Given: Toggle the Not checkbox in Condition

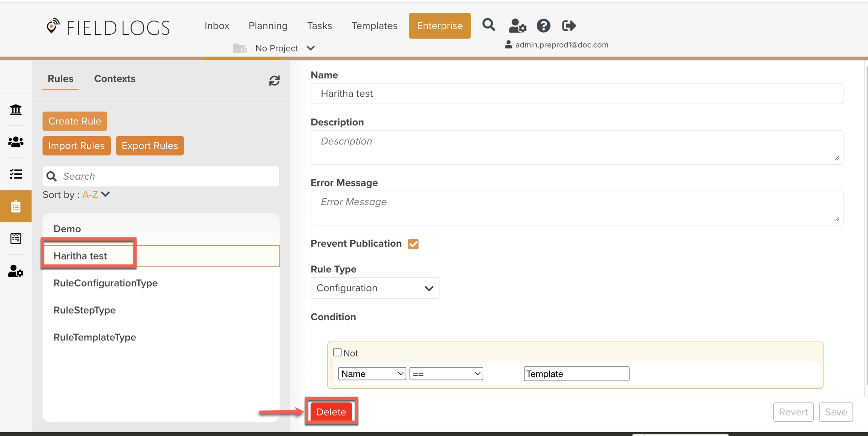Looking at the screenshot, I should tap(337, 352).
